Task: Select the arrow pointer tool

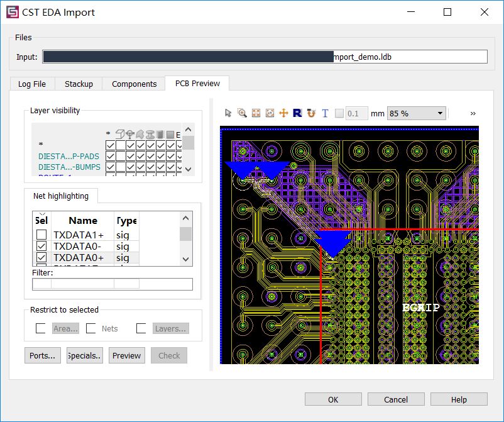Action: tap(228, 113)
